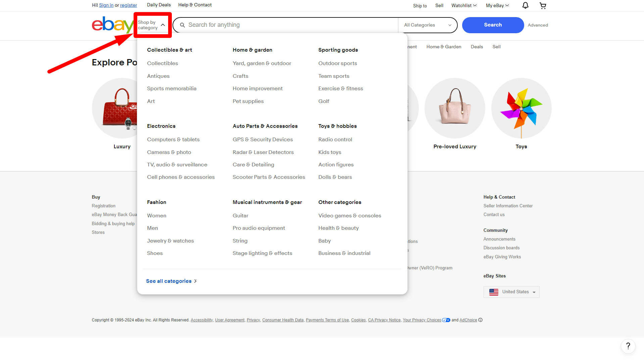Select the Sell nav tab

pyautogui.click(x=496, y=47)
